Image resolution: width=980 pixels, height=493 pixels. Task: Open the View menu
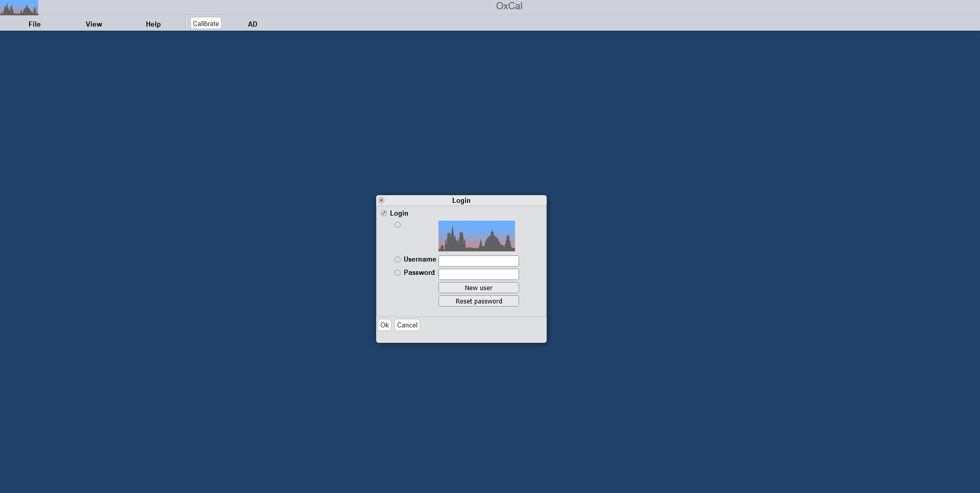94,24
